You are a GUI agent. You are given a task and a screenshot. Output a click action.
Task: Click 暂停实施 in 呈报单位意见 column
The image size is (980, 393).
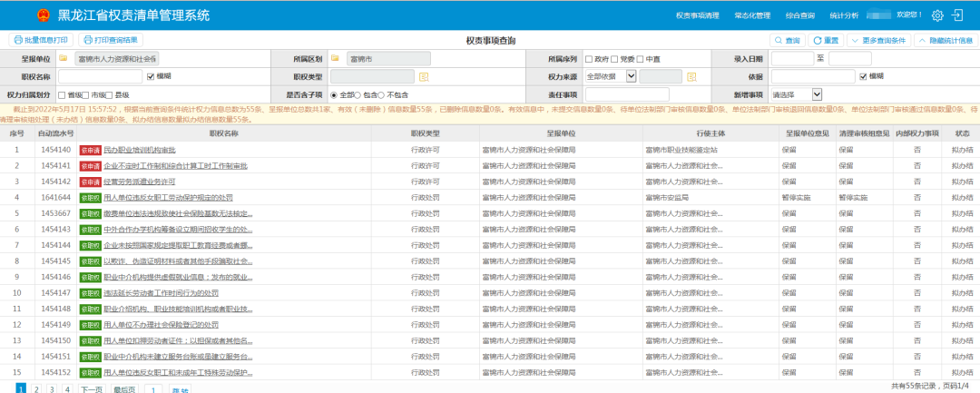(x=796, y=198)
